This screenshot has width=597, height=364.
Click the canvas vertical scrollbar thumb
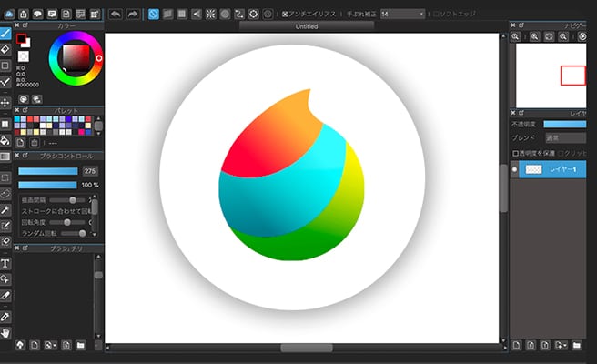click(x=504, y=188)
